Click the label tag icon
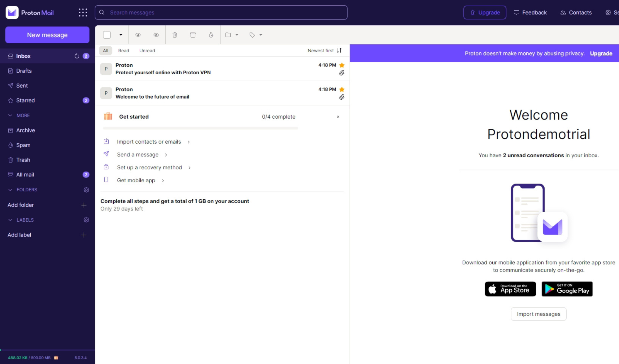 (x=252, y=35)
